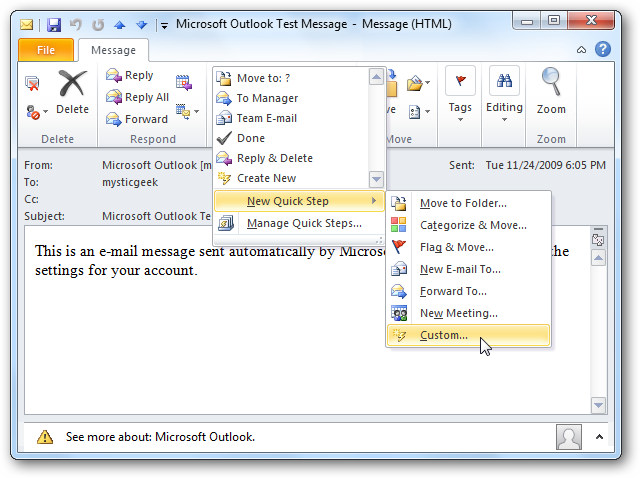Select New Meeting... option
The image size is (640, 478).
468,313
